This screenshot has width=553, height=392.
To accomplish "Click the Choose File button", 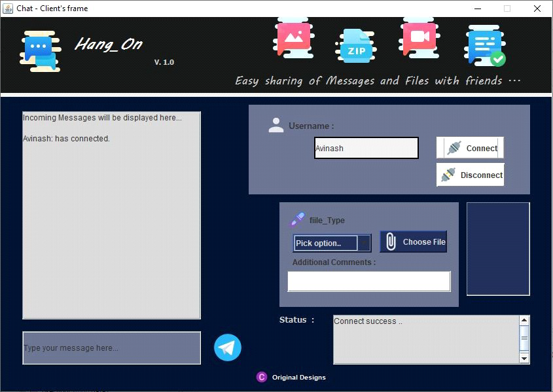I will pos(413,241).
